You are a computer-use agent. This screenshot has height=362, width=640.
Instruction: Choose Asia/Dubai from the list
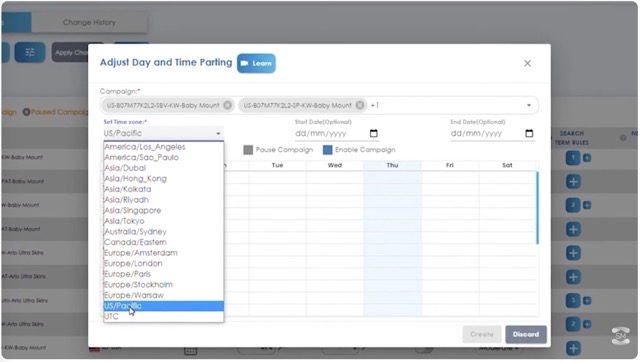(x=163, y=168)
